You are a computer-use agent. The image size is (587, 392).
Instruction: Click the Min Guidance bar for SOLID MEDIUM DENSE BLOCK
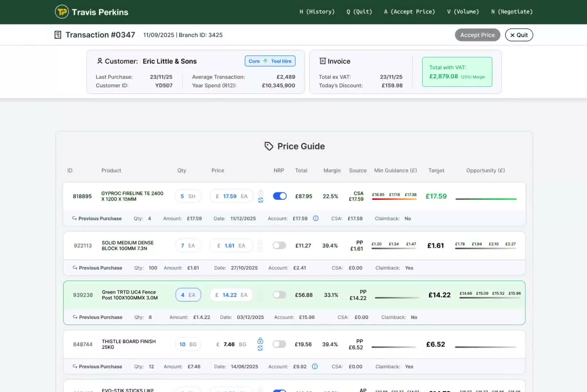pyautogui.click(x=394, y=248)
